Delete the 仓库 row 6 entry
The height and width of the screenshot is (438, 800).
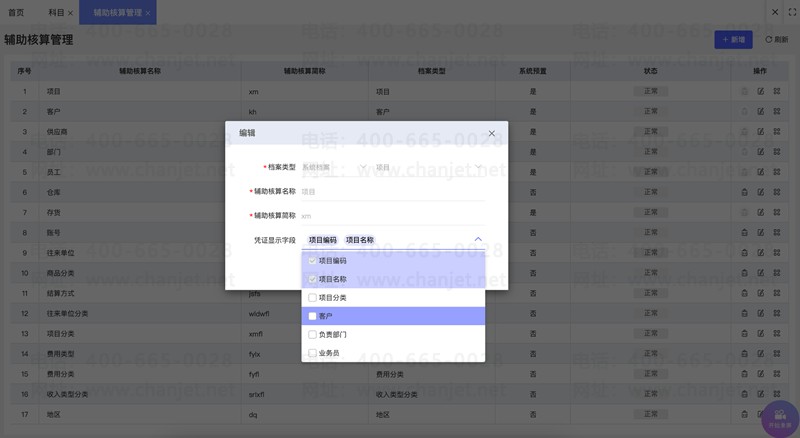tap(744, 192)
